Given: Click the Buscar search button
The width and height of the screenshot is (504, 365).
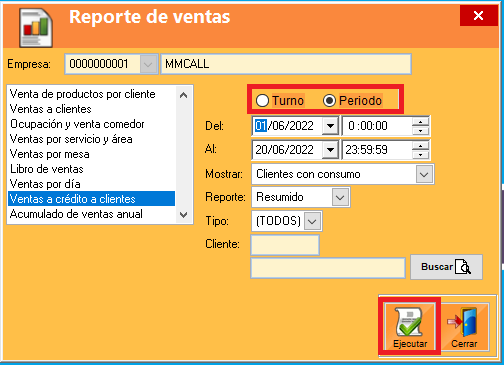Looking at the screenshot, I should [x=446, y=267].
